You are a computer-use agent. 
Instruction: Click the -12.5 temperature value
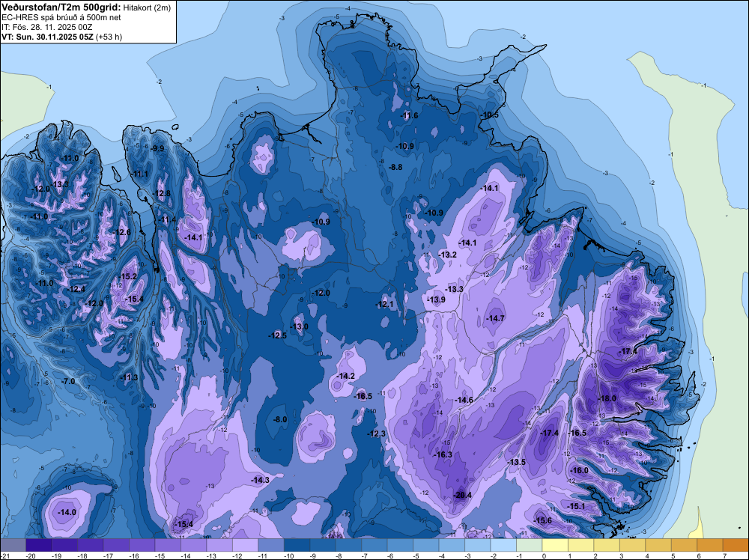click(x=278, y=335)
